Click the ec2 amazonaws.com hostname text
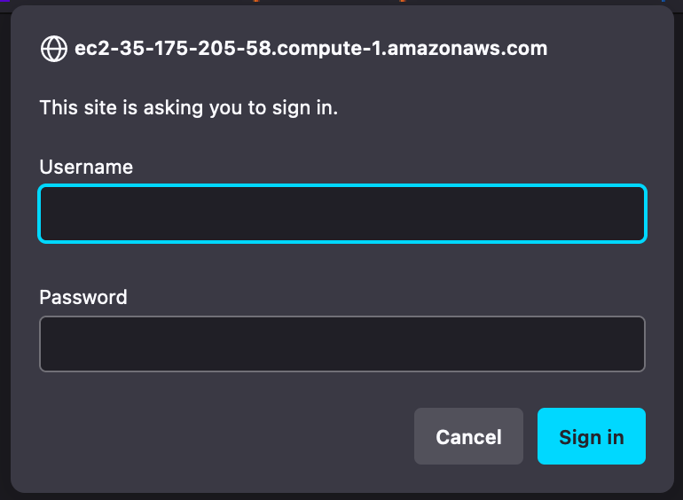This screenshot has height=500, width=683. pos(311,48)
